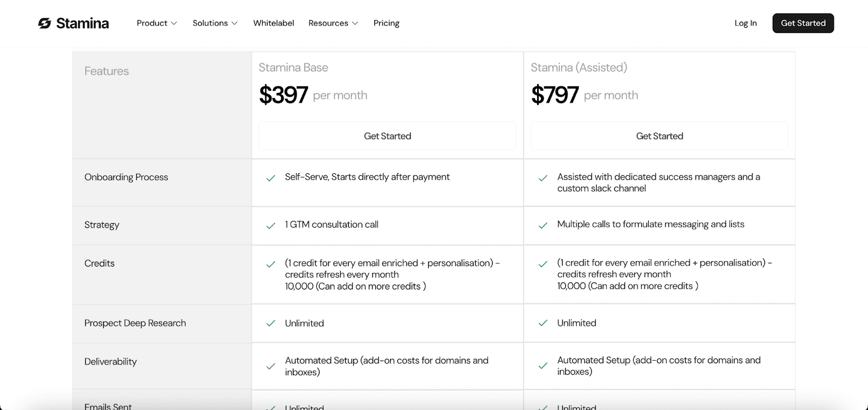Click the black Get Started header button
This screenshot has height=410, width=868.
[803, 23]
